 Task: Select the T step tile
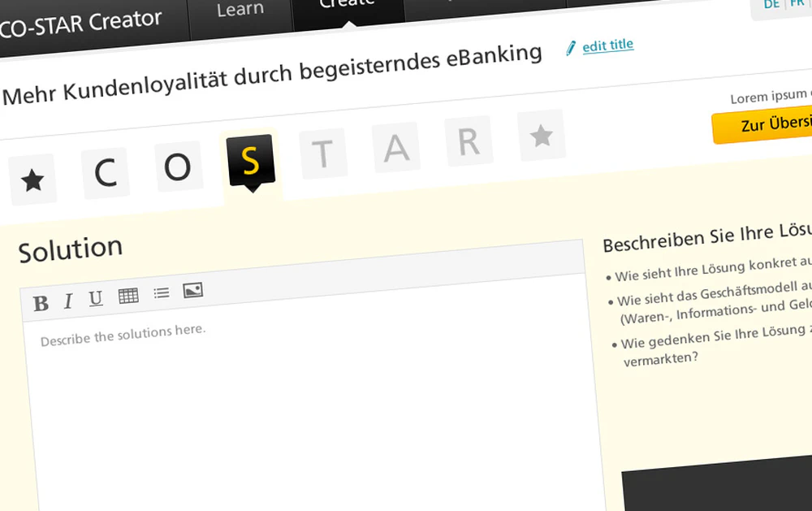(323, 154)
